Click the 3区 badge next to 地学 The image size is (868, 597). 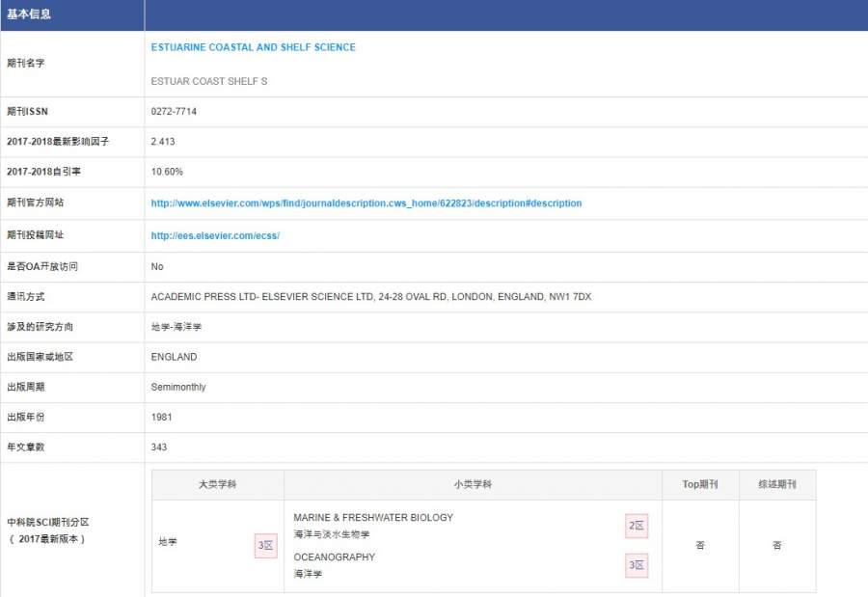coord(265,546)
